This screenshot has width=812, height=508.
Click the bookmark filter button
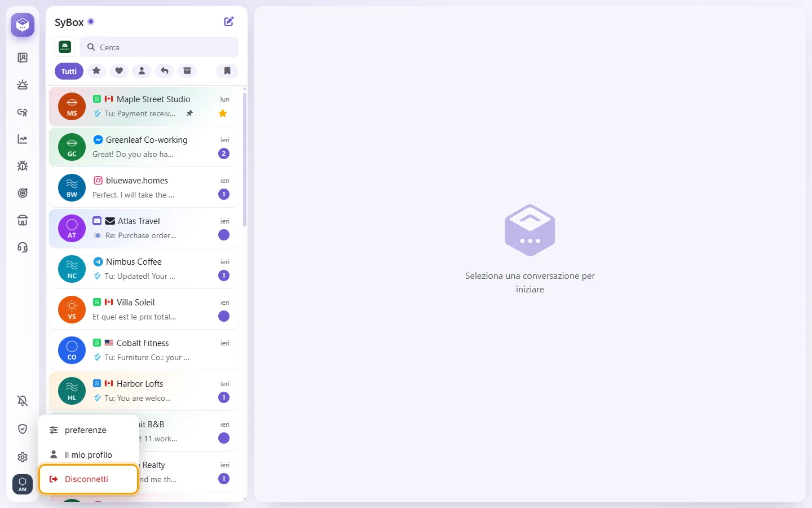click(227, 71)
